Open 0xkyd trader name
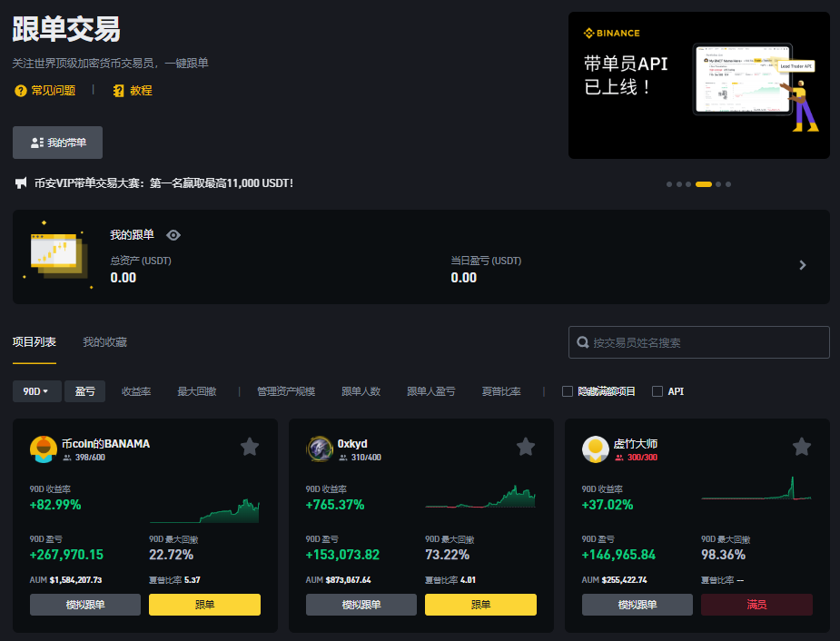The image size is (840, 641). point(352,444)
